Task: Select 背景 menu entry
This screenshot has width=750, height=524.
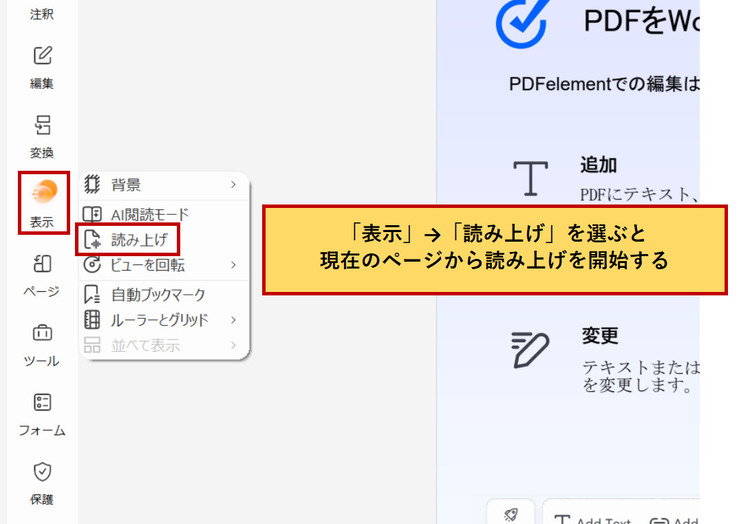Action: pos(164,185)
